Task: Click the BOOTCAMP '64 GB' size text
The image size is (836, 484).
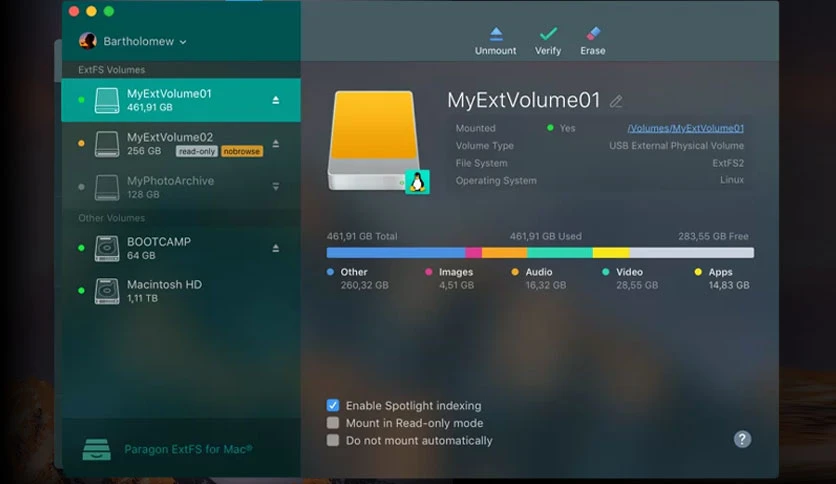Action: tap(141, 255)
